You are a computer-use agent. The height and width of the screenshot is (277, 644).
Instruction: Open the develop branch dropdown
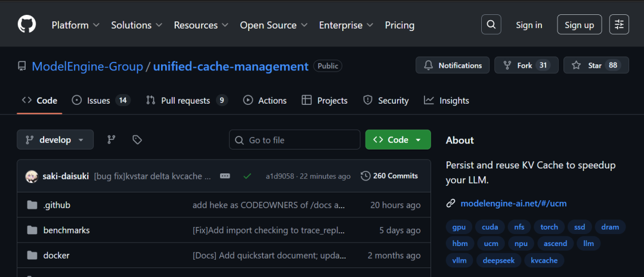pyautogui.click(x=55, y=139)
